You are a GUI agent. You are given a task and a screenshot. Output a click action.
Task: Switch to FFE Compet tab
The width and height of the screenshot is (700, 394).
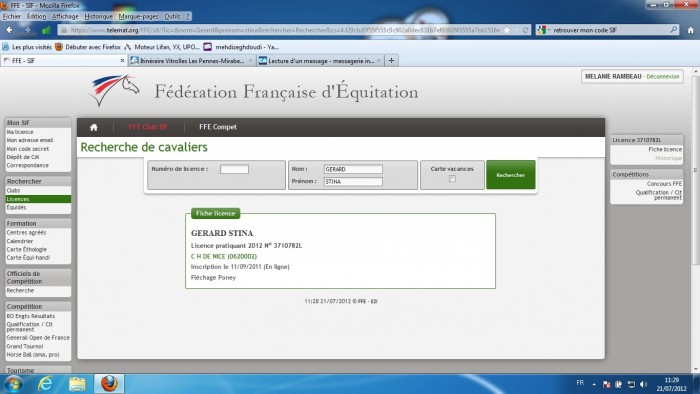pyautogui.click(x=218, y=127)
